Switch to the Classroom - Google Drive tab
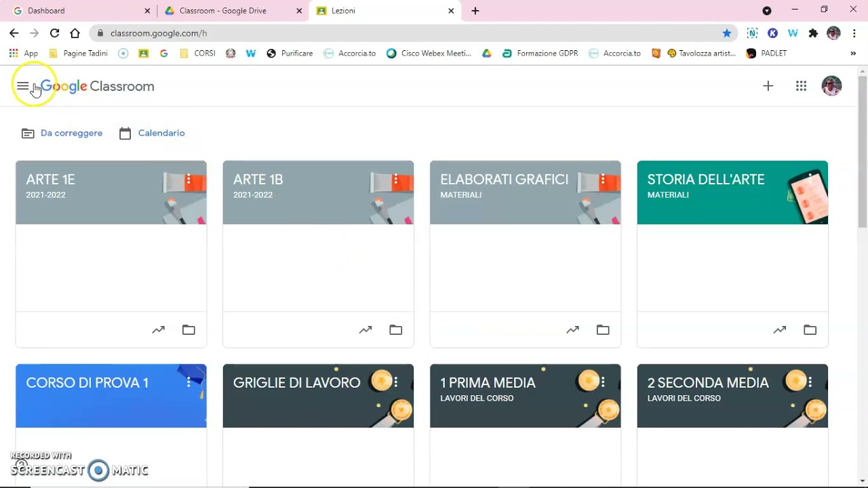 pyautogui.click(x=233, y=11)
